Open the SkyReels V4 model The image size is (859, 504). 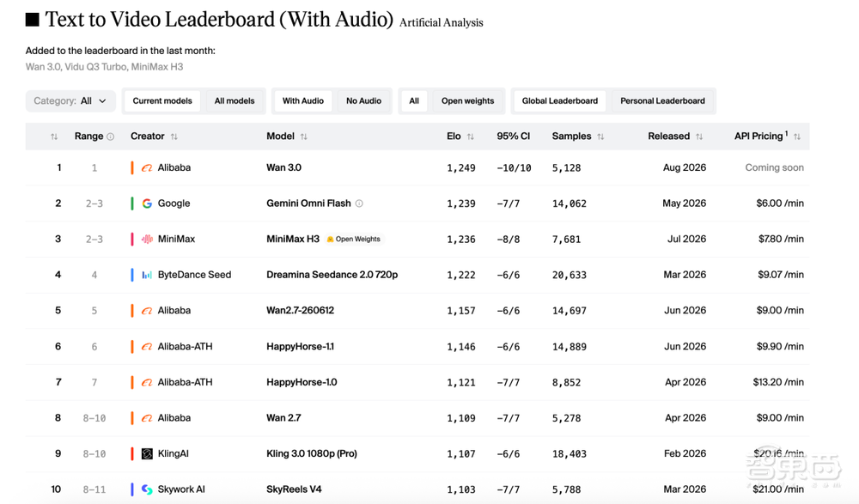tap(294, 489)
